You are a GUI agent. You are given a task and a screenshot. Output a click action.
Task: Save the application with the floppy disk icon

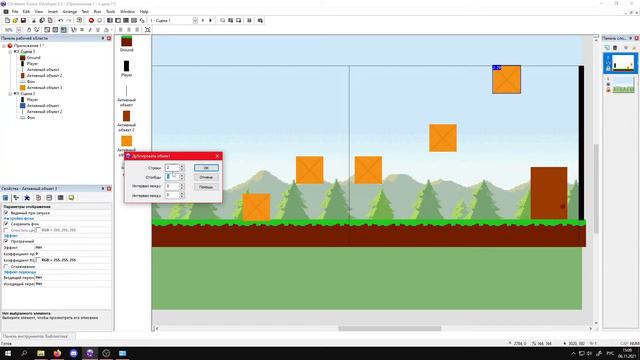(23, 20)
